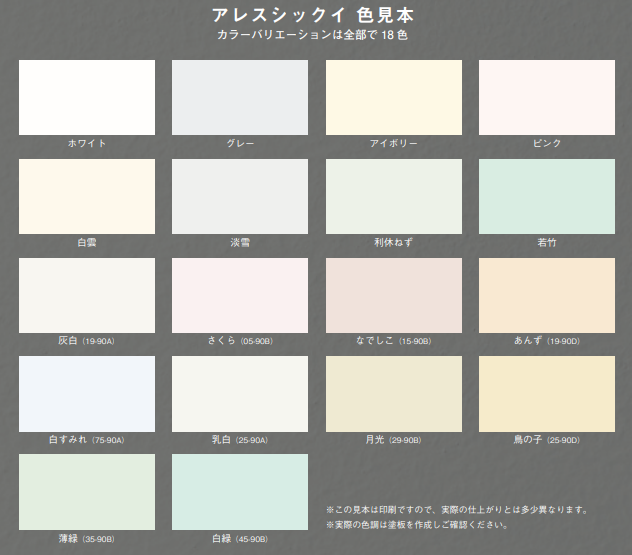This screenshot has height=555, width=632.
Task: Pick the ピンク pink color swatch
Action: click(x=547, y=97)
